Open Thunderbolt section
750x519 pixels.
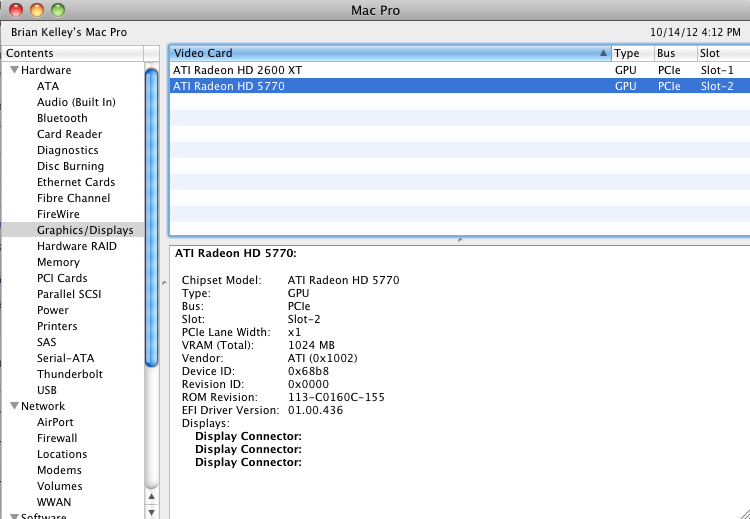click(x=70, y=374)
